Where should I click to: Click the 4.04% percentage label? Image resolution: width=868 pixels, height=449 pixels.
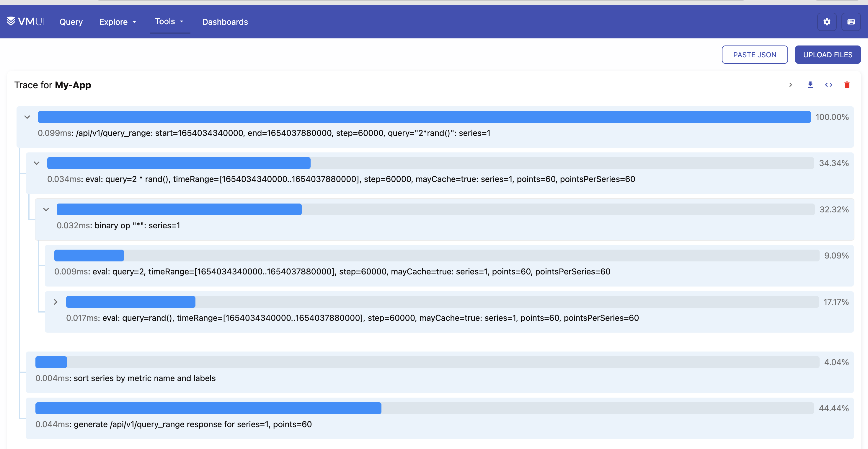pos(836,362)
